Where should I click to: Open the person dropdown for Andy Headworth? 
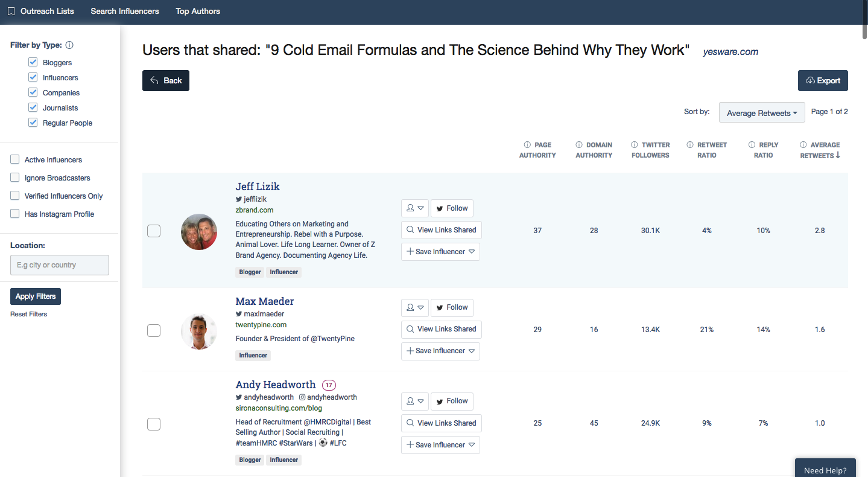coord(414,401)
